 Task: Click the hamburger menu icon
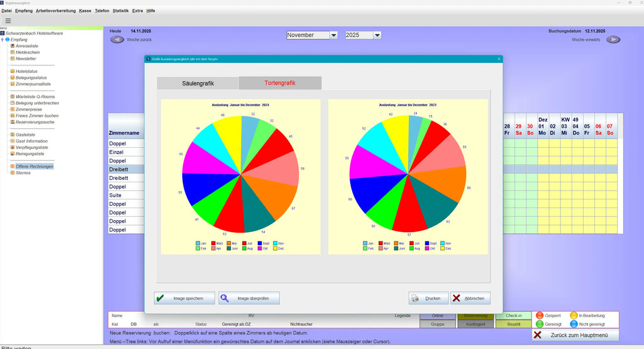coord(8,21)
